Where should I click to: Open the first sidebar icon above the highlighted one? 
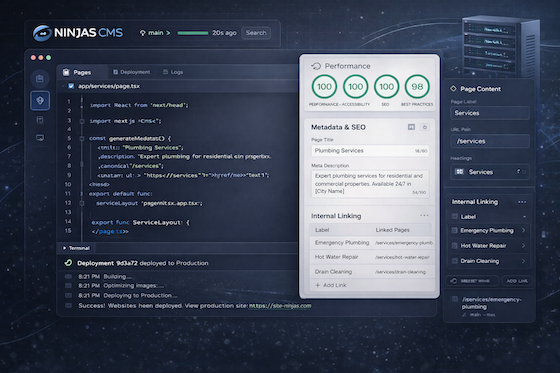40,79
